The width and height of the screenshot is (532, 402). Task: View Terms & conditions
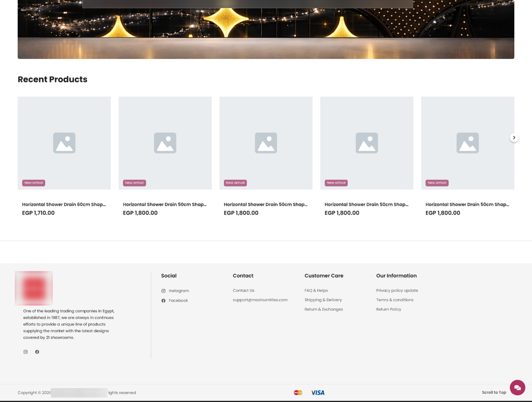coord(394,300)
